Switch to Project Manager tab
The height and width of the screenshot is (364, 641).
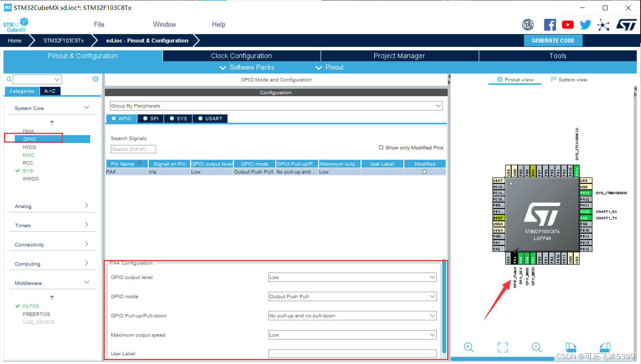[x=399, y=56]
